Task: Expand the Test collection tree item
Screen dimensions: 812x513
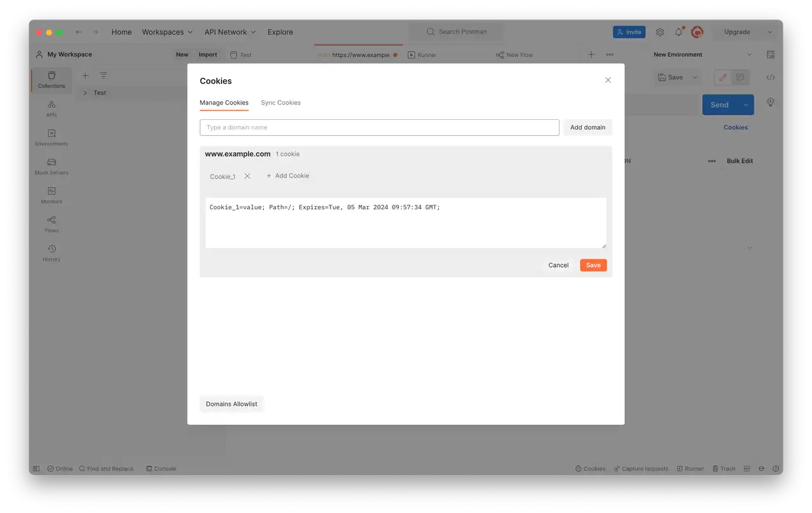Action: click(85, 93)
